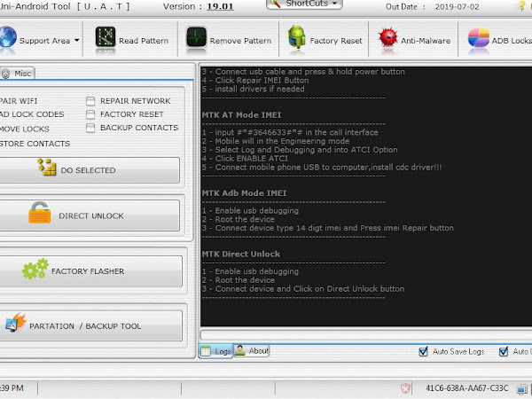Click the green gears icon
532x399 pixels.
pos(35,269)
